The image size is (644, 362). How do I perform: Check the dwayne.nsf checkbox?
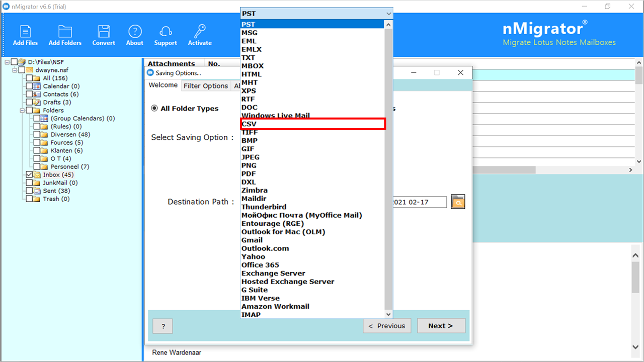22,70
